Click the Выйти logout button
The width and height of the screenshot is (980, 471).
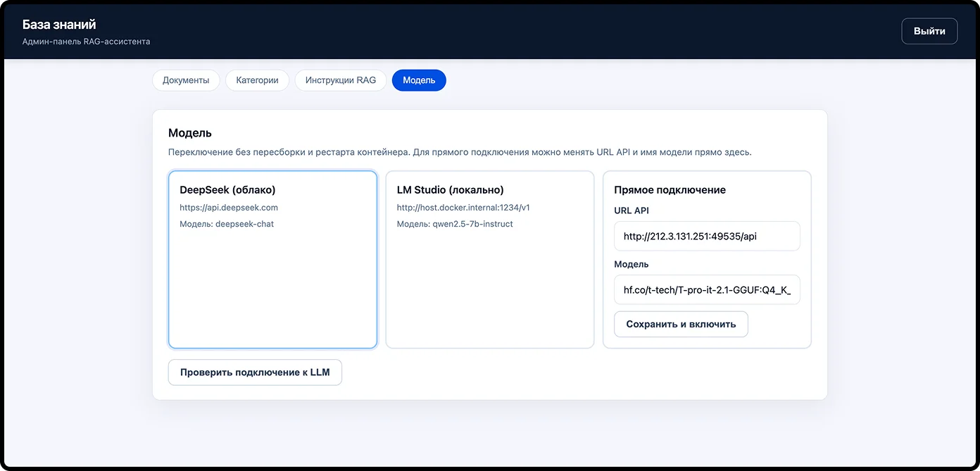pos(929,31)
